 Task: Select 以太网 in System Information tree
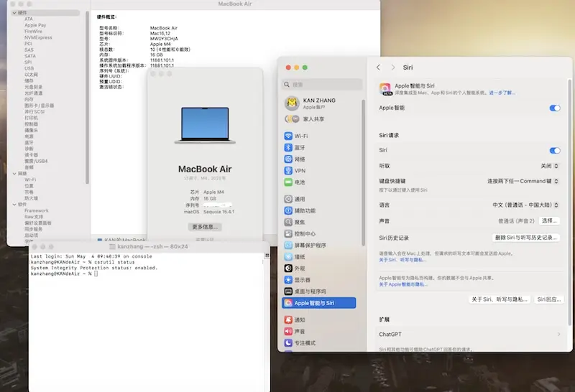pyautogui.click(x=31, y=75)
